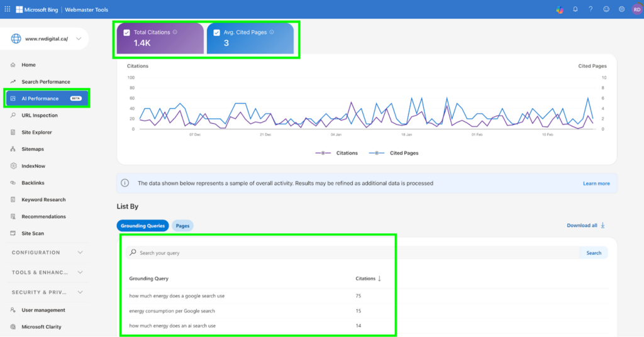
Task: Click the URL Inspection magnifier icon
Action: coord(13,115)
